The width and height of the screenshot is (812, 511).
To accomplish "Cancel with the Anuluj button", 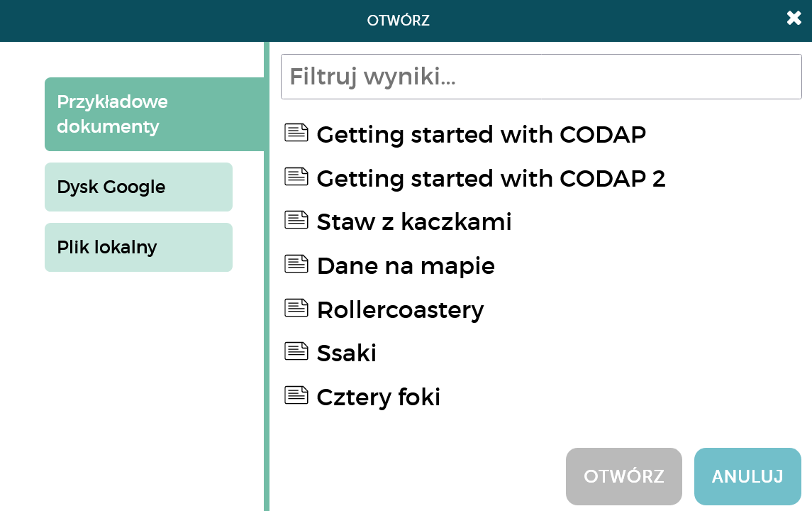I will pos(747,476).
